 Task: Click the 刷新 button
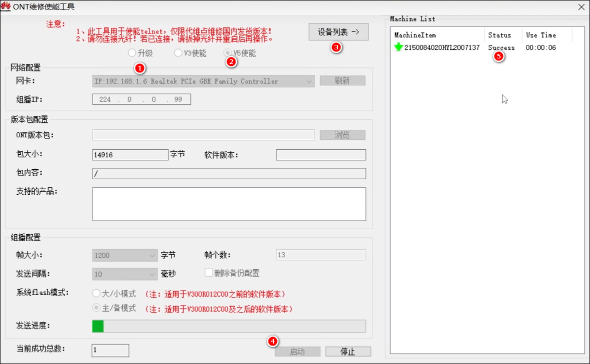click(342, 81)
